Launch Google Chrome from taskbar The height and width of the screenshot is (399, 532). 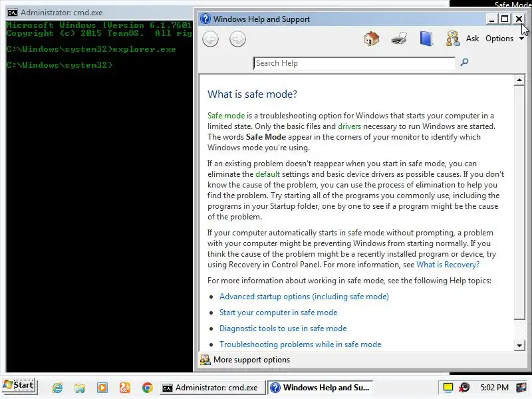[x=147, y=388]
